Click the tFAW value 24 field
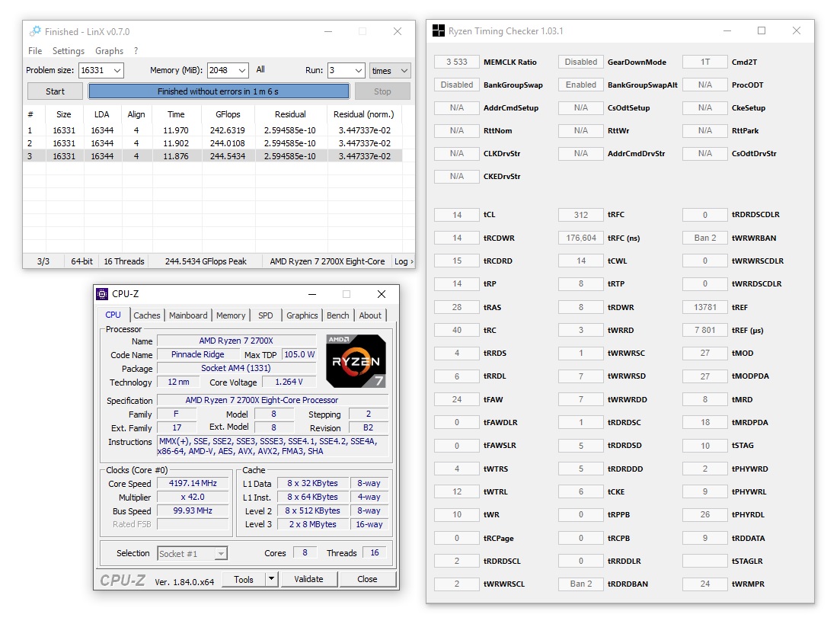Screen dimensions: 840x624 click(457, 399)
